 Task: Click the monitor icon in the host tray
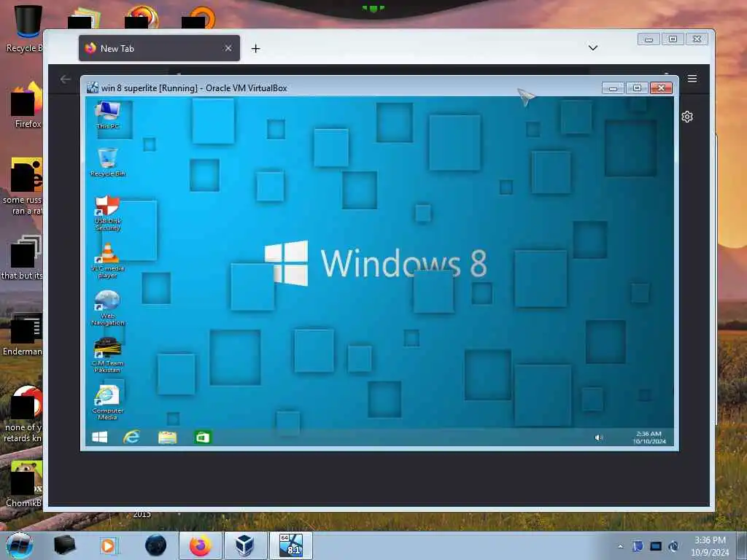point(656,546)
